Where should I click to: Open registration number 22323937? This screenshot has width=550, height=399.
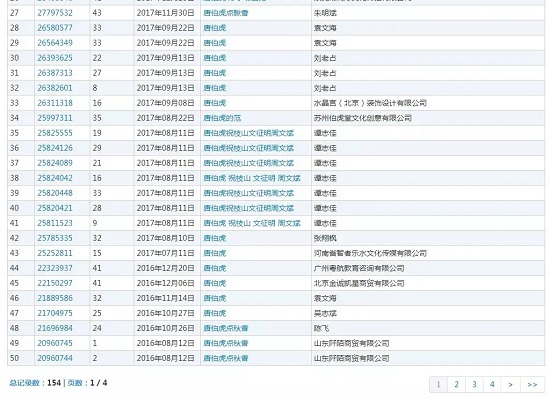[x=55, y=268]
